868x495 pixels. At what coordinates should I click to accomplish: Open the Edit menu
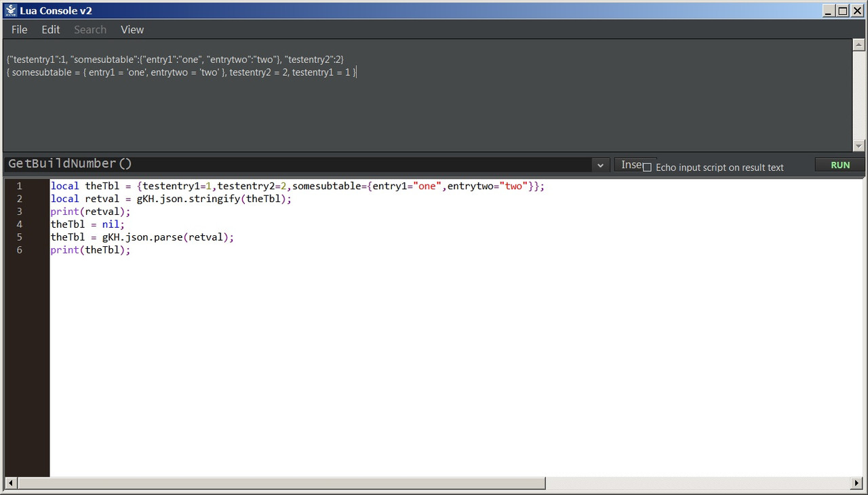click(x=51, y=30)
